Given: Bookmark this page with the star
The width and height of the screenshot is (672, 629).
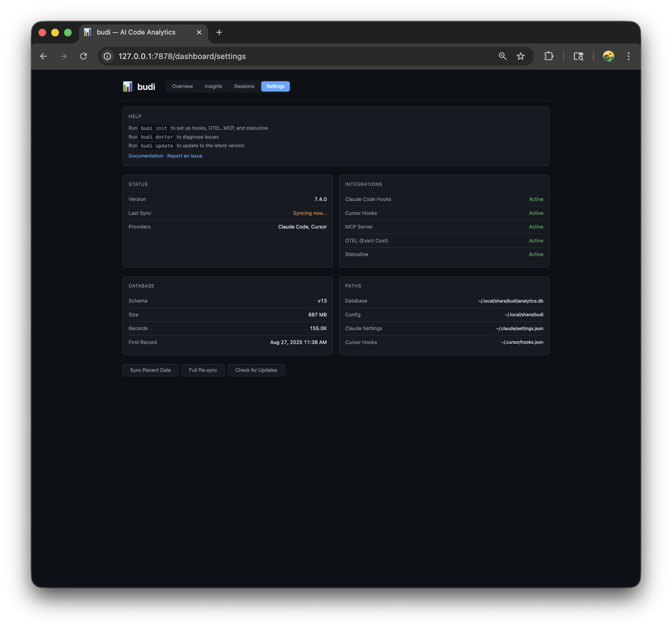Looking at the screenshot, I should coord(520,56).
